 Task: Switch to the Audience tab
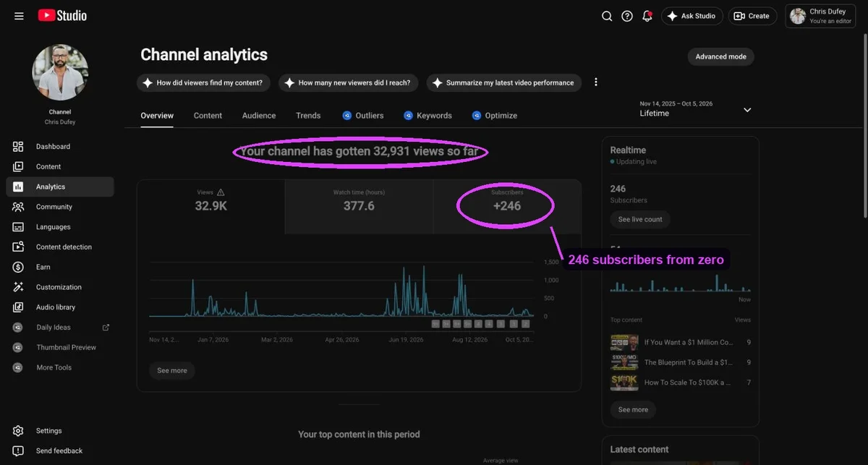click(259, 116)
